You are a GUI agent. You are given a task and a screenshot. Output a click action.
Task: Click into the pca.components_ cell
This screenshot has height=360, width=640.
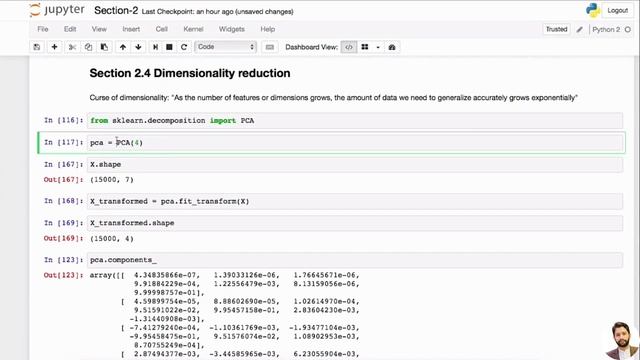[355, 260]
